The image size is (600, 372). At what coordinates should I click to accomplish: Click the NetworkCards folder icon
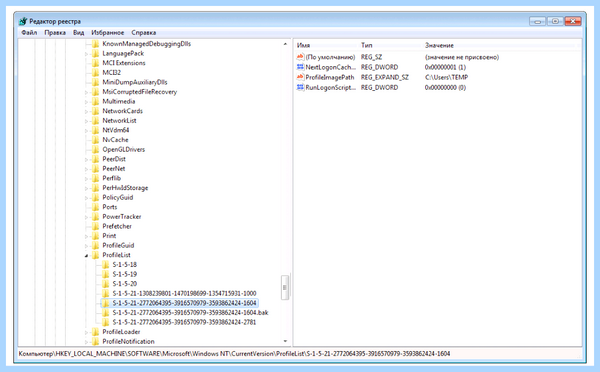pyautogui.click(x=95, y=111)
